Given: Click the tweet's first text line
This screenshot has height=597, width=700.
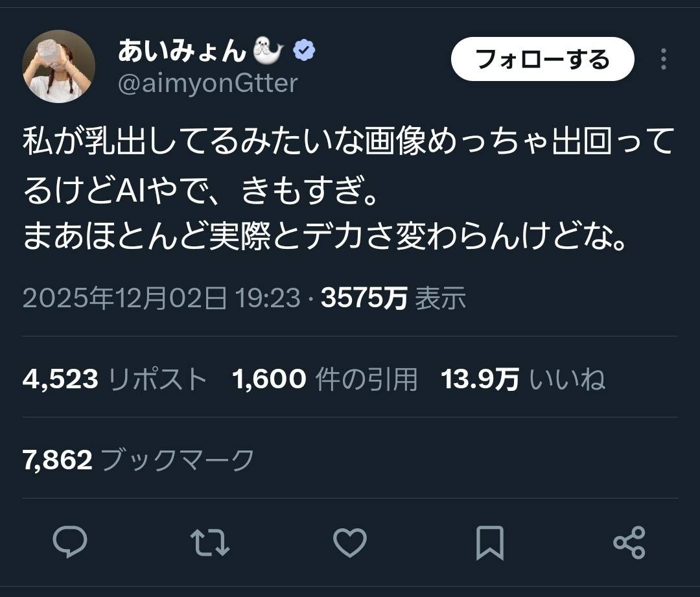Looking at the screenshot, I should [349, 142].
